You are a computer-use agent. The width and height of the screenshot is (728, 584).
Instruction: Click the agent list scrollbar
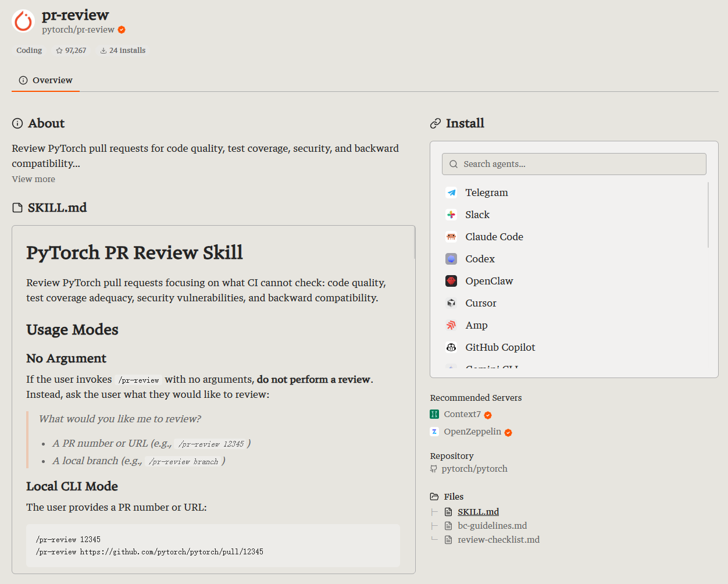coord(708,215)
